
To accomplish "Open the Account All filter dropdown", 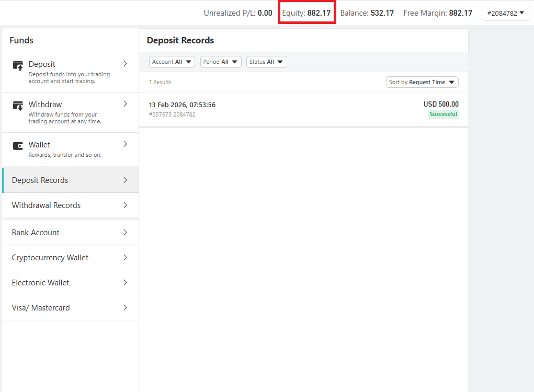I will (172, 62).
